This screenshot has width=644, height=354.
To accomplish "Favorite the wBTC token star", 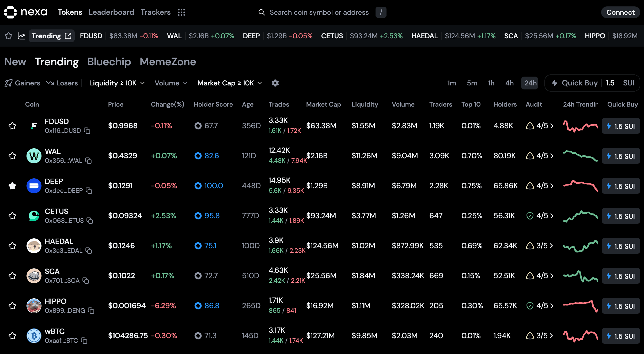I will point(12,336).
